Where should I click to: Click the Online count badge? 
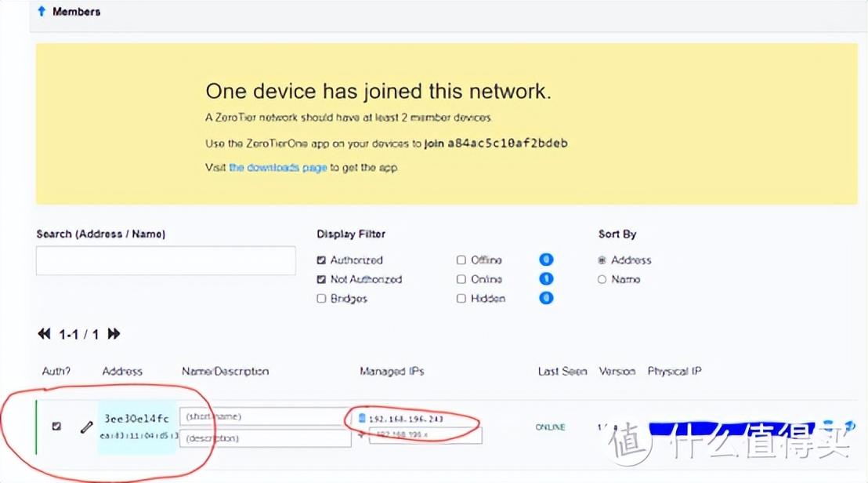point(546,278)
